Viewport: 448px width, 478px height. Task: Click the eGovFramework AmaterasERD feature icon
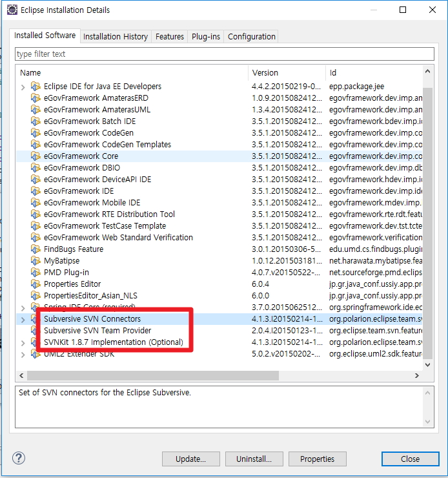[x=36, y=98]
